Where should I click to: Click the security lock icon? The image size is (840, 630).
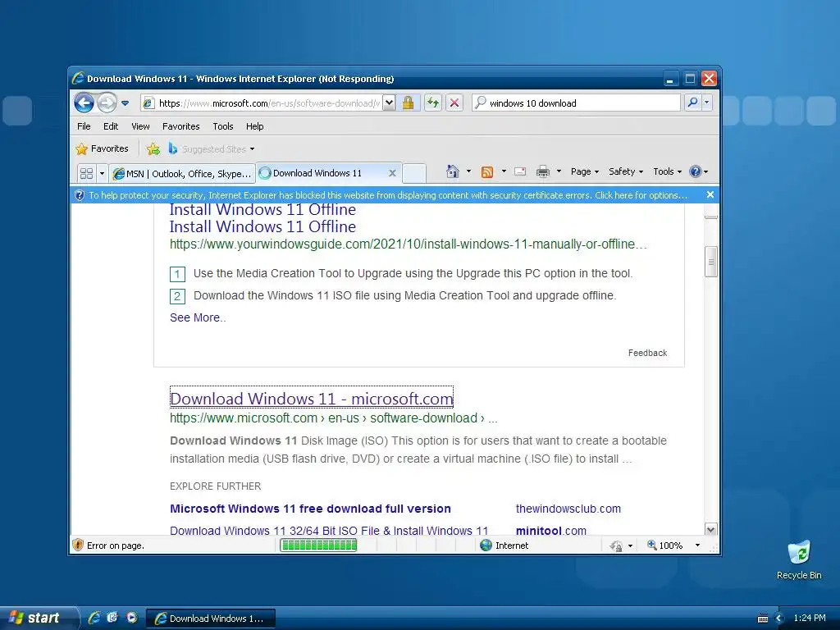(x=409, y=103)
